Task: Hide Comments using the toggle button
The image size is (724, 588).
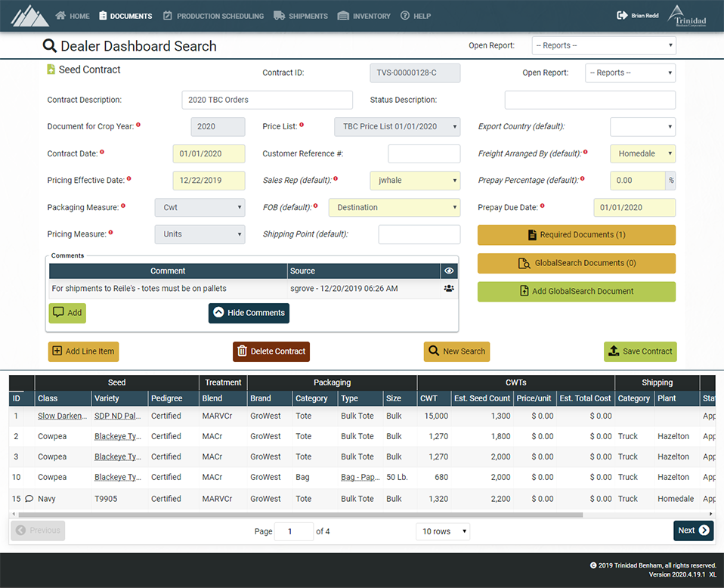Action: point(249,313)
